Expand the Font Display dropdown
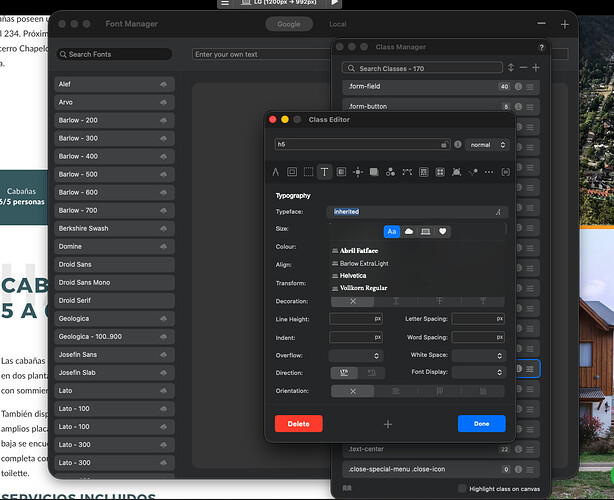Viewport: 614px width, 500px height. [x=478, y=372]
